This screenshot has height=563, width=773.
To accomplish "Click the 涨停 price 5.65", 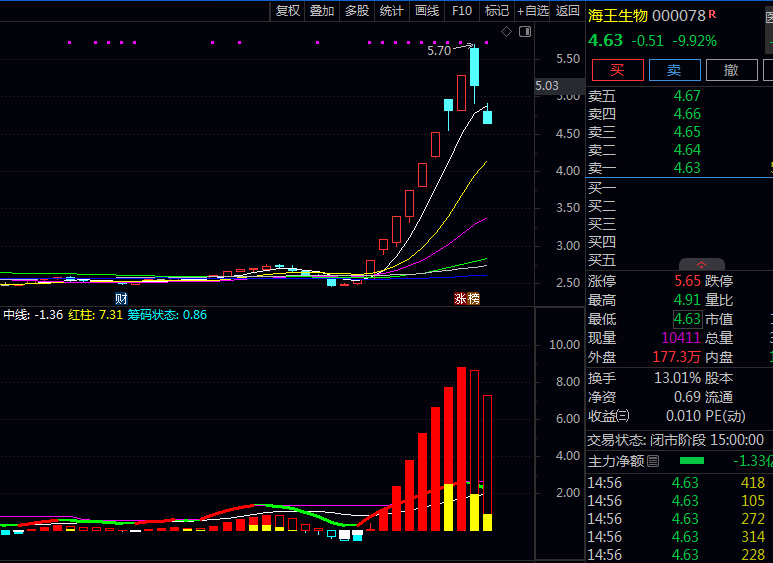I will 687,281.
